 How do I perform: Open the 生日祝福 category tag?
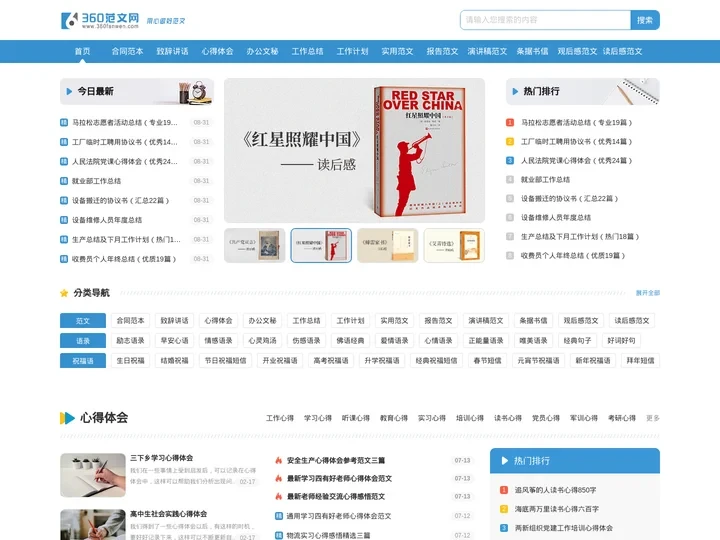(x=130, y=361)
